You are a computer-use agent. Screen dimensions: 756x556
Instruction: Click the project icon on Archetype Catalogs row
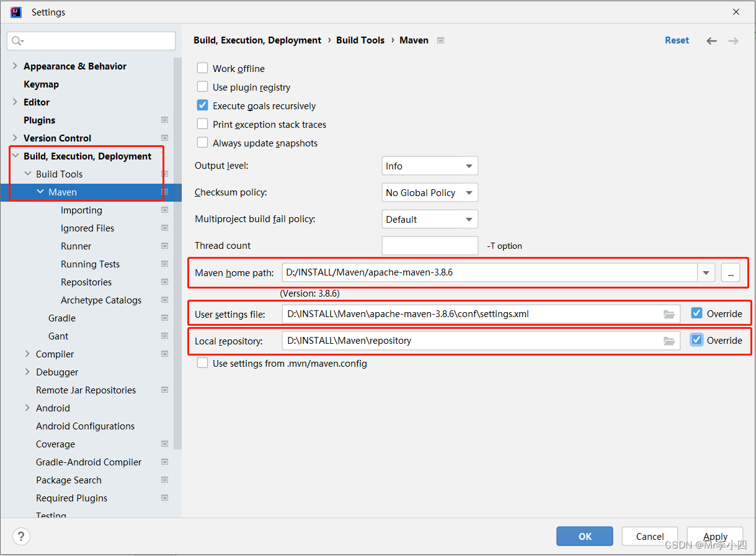(x=164, y=300)
